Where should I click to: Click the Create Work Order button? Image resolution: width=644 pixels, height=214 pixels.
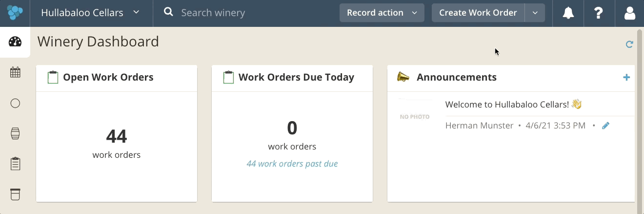click(478, 13)
